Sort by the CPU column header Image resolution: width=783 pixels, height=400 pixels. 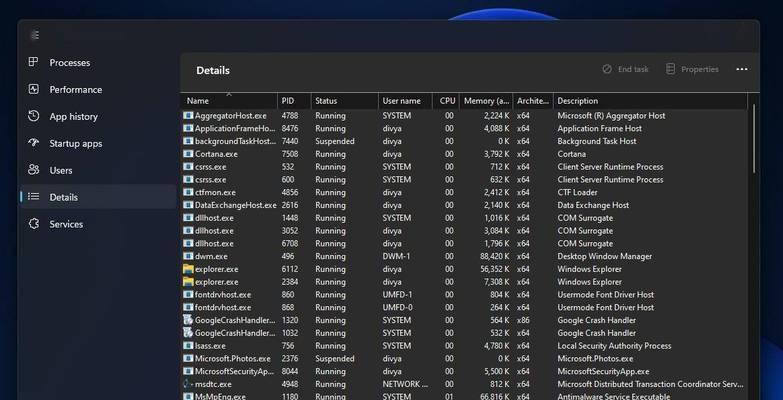point(445,101)
